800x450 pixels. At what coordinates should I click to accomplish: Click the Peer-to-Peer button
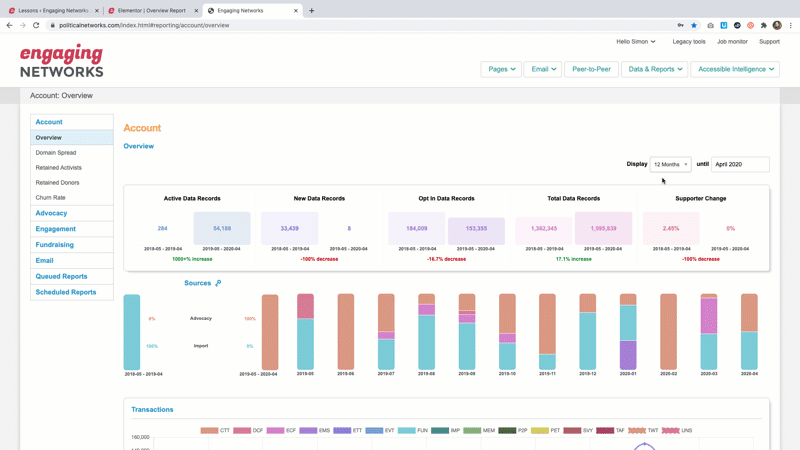click(x=591, y=69)
